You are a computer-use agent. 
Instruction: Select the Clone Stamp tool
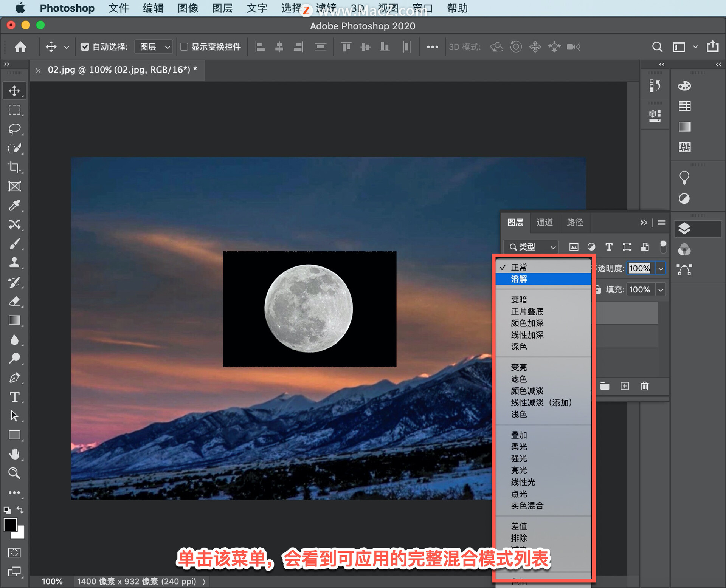click(14, 263)
